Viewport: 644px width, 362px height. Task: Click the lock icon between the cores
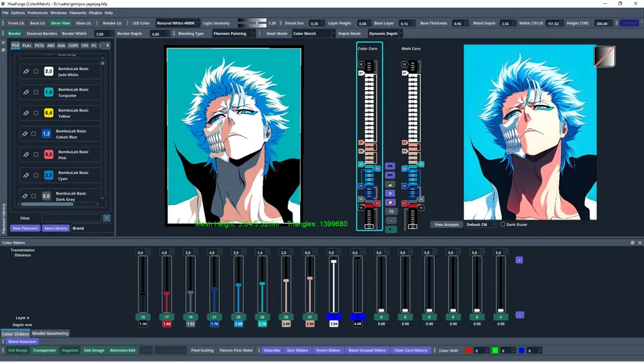click(x=390, y=184)
